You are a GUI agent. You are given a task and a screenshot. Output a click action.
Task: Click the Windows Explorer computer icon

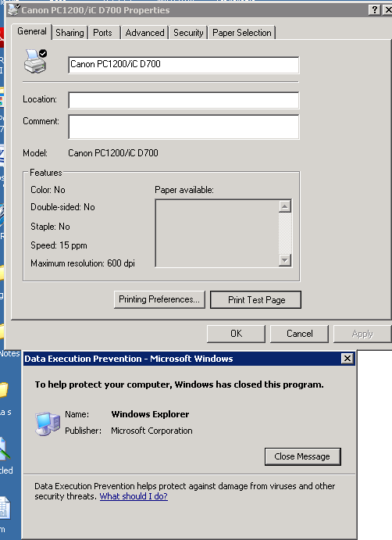tap(48, 424)
